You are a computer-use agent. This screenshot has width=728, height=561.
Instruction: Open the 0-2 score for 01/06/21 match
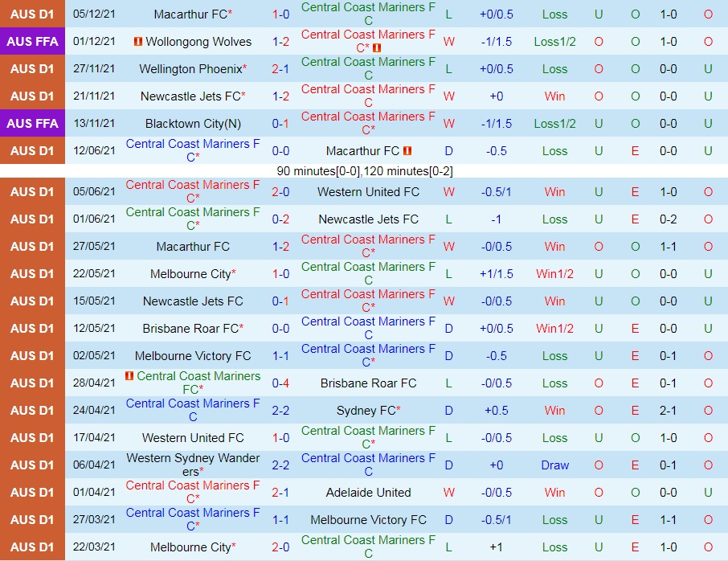281,219
